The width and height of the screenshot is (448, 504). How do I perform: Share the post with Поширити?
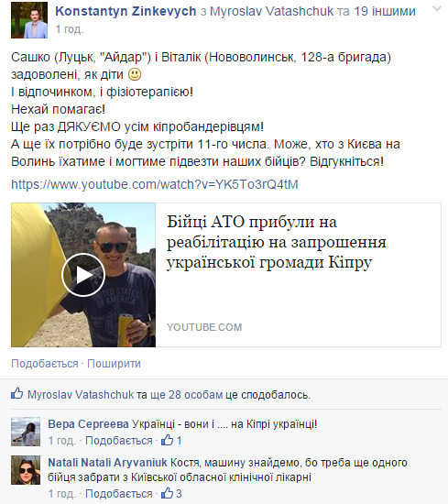tap(114, 364)
